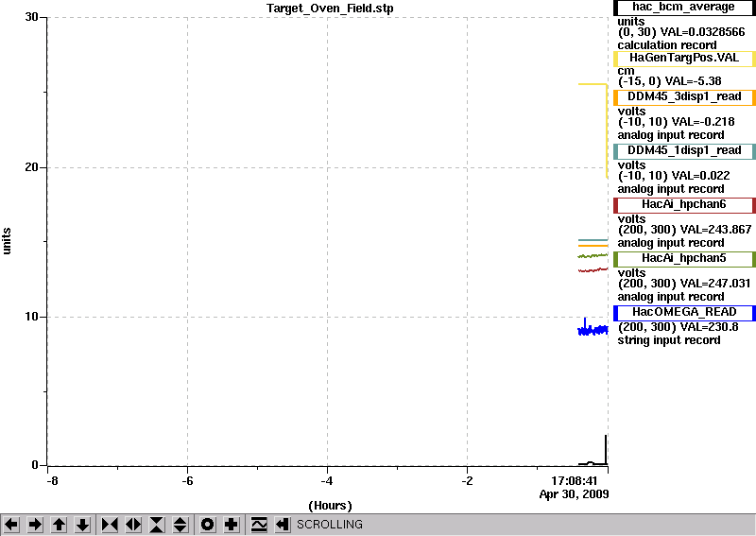Select the hac_bcm_average legend entry
This screenshot has width=756, height=536.
click(684, 8)
